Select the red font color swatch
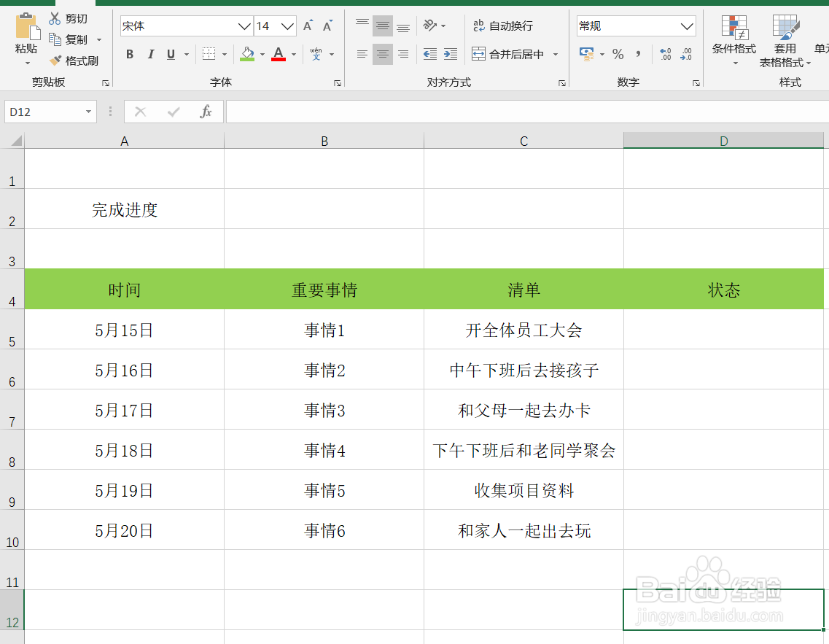This screenshot has height=644, width=829. pos(278,58)
